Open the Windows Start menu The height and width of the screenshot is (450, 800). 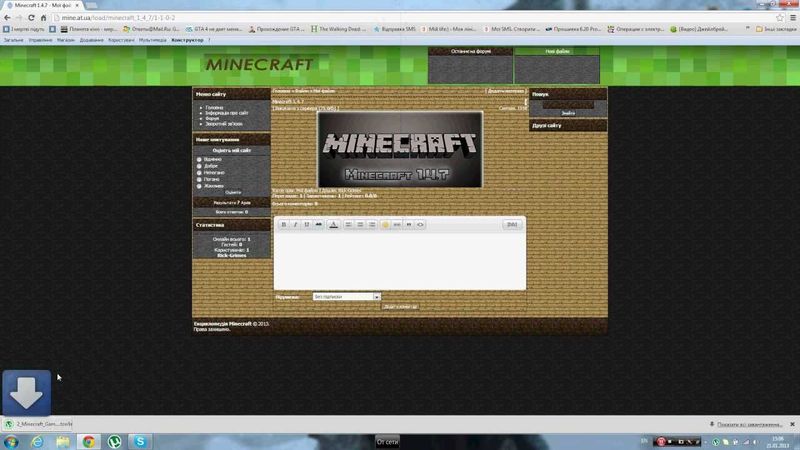[x=11, y=442]
